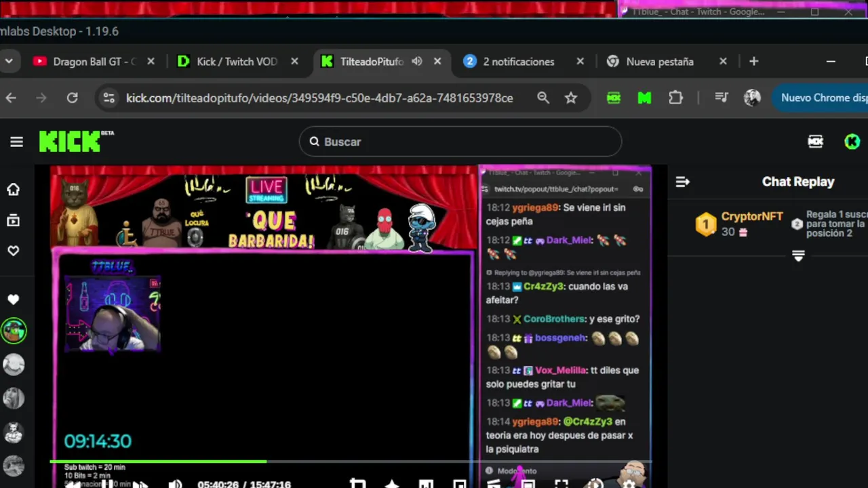Switch to the Dragon Ball GT tab

[x=94, y=61]
